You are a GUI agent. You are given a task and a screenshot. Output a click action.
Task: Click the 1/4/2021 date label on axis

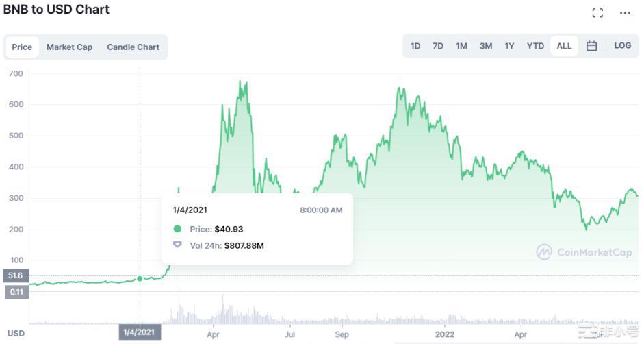140,333
